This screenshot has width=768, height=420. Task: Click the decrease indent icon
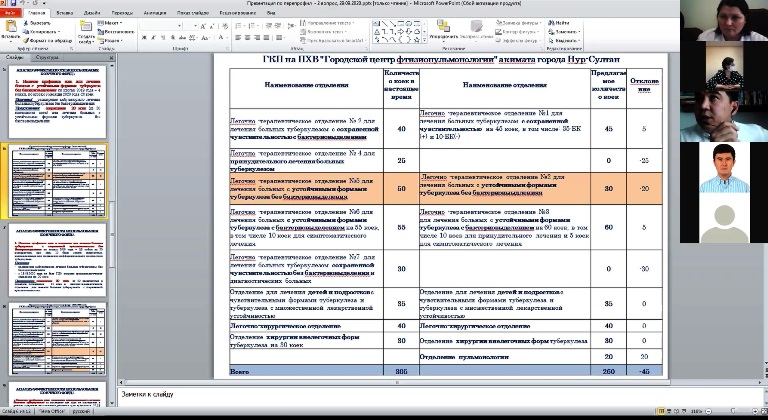267,26
